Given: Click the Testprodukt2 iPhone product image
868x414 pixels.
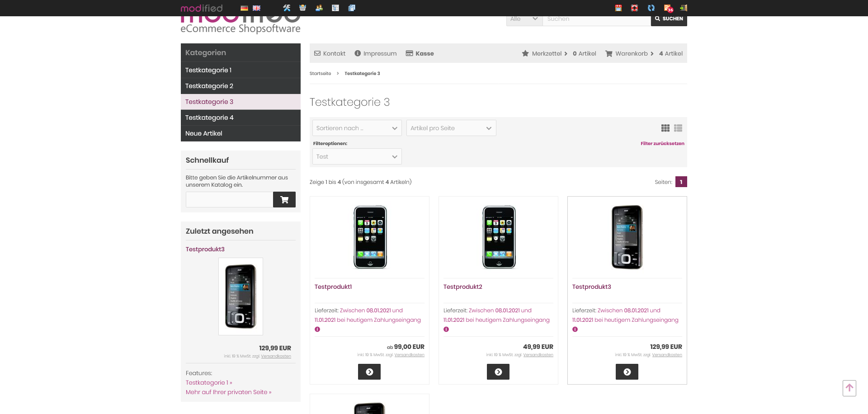Looking at the screenshot, I should point(499,237).
